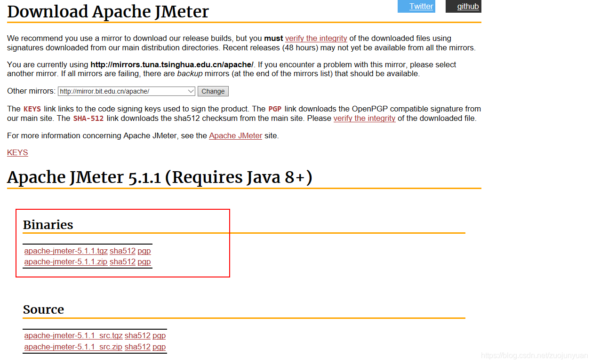Download apache-jmeter-5.1.1_src.zip source
Screen dimensions: 592x364
pyautogui.click(x=73, y=347)
